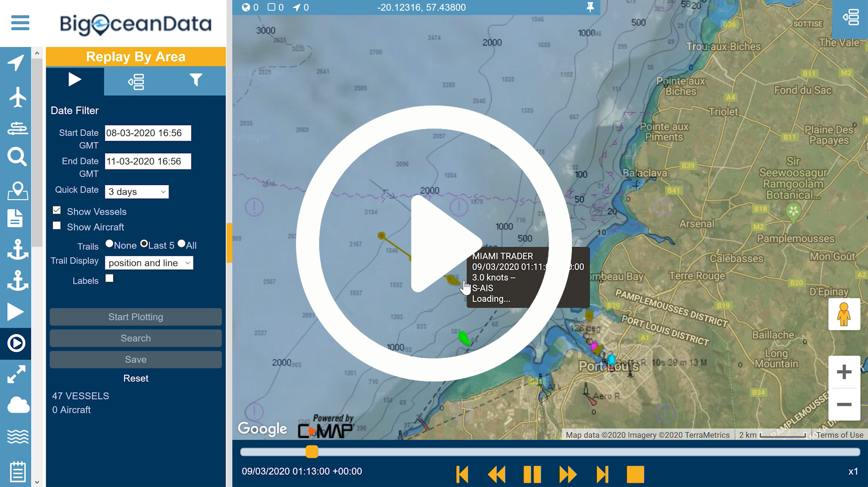The height and width of the screenshot is (487, 868).
Task: Select the Last 5 trails radio button
Action: [x=144, y=244]
